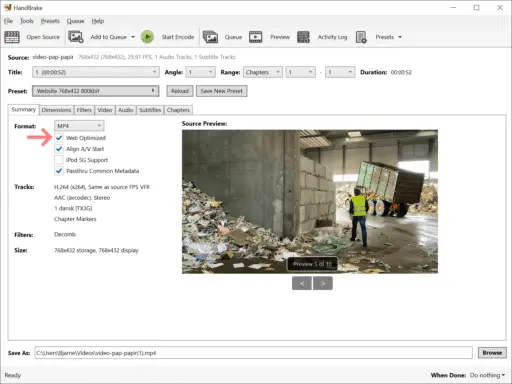The height and width of the screenshot is (384, 512).
Task: Click the 'Decomb' filter text
Action: [x=65, y=234]
